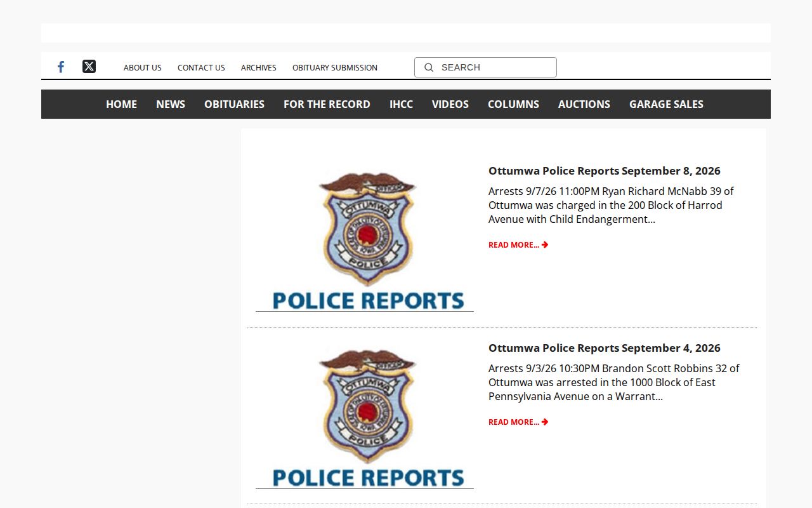The height and width of the screenshot is (508, 812).
Task: Select For The Record in navigation
Action: (x=327, y=104)
